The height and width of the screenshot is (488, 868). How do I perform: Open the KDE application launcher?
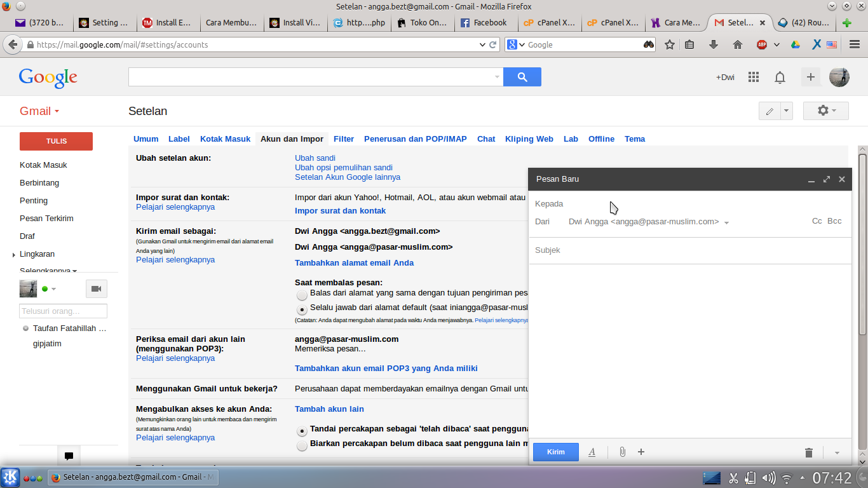pos(10,477)
